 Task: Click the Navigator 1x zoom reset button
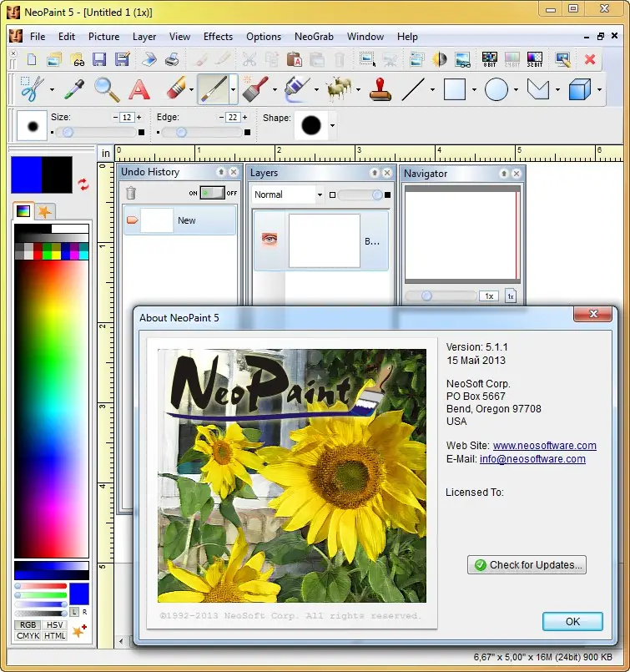pyautogui.click(x=511, y=296)
